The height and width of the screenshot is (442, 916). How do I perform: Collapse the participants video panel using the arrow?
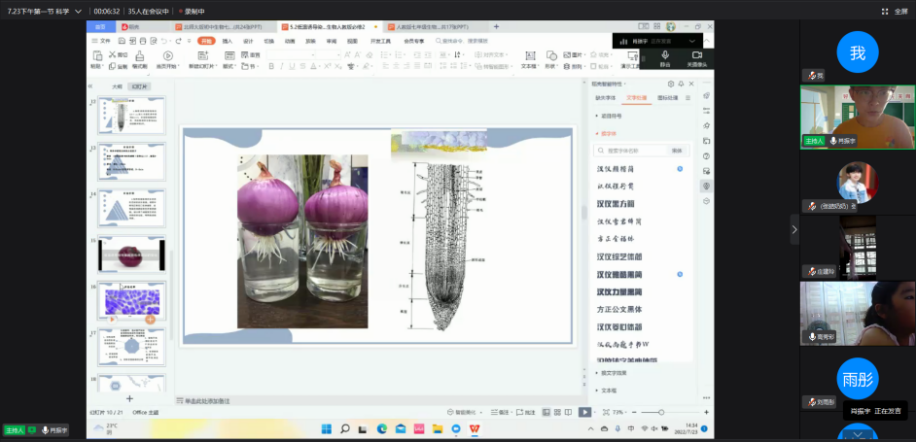point(795,229)
